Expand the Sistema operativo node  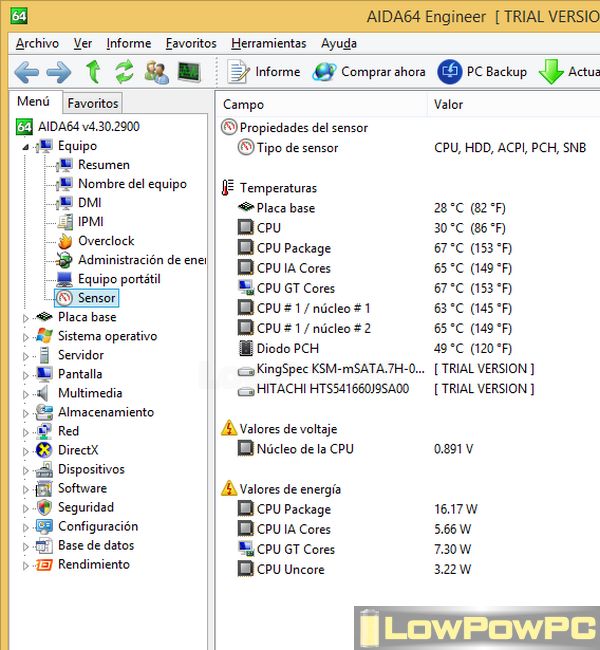tap(26, 337)
